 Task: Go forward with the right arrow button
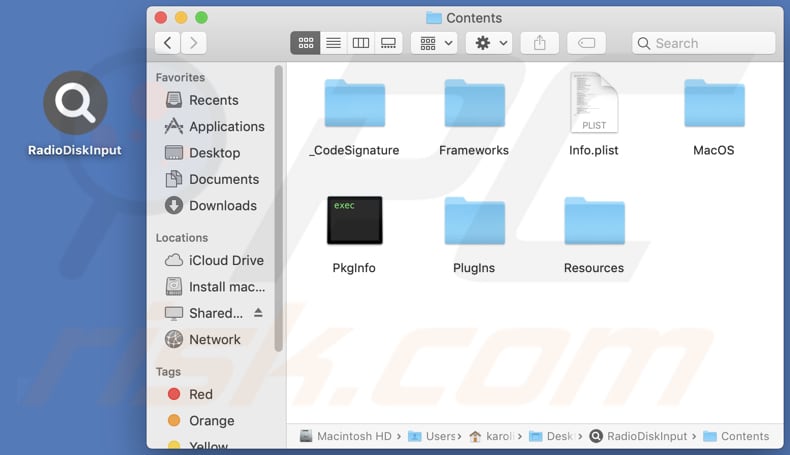coord(193,43)
